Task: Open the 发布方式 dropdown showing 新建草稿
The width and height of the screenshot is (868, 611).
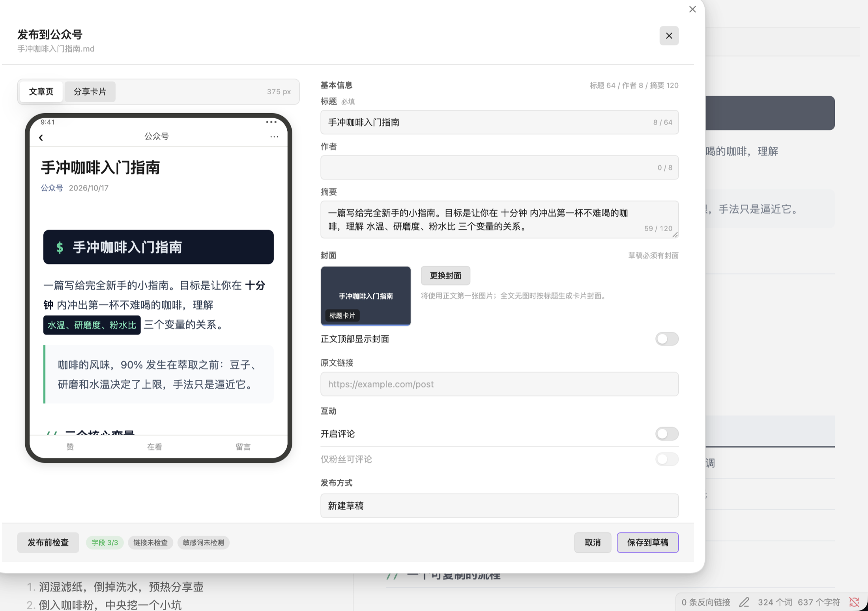Action: pos(499,506)
